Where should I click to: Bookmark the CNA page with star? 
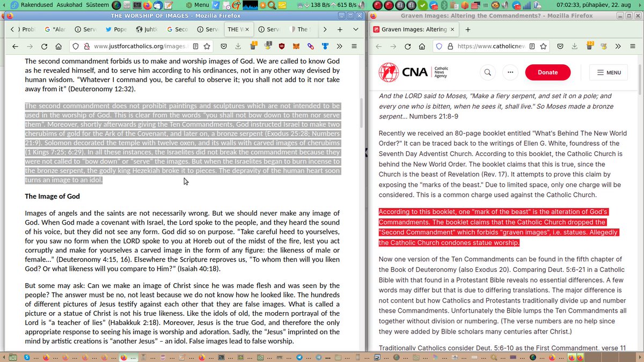544,46
